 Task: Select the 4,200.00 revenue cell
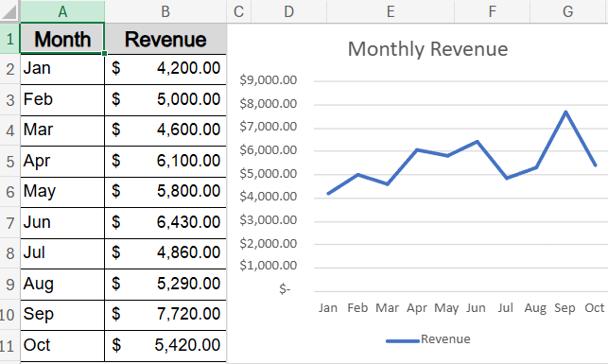pyautogui.click(x=165, y=69)
